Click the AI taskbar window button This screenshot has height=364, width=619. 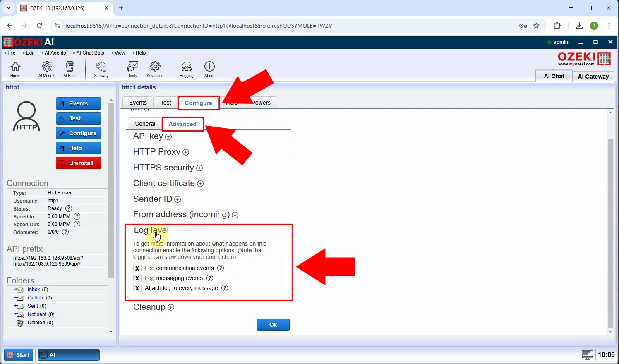tap(69, 355)
